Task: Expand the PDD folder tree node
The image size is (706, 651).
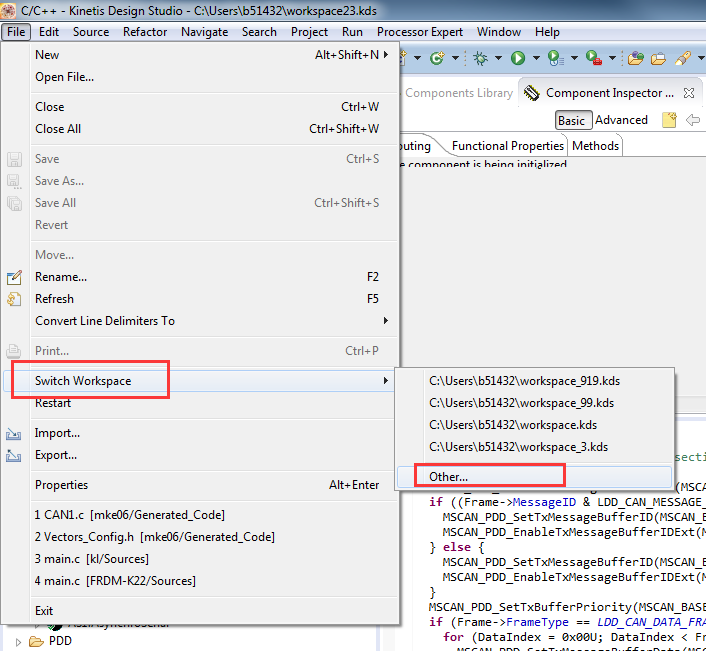Action: (18, 642)
